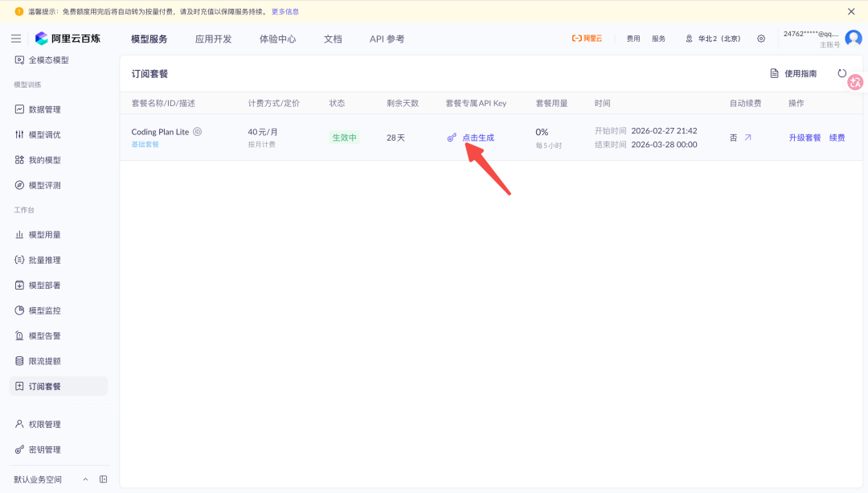Open 模型评测 evaluation page

47,184
